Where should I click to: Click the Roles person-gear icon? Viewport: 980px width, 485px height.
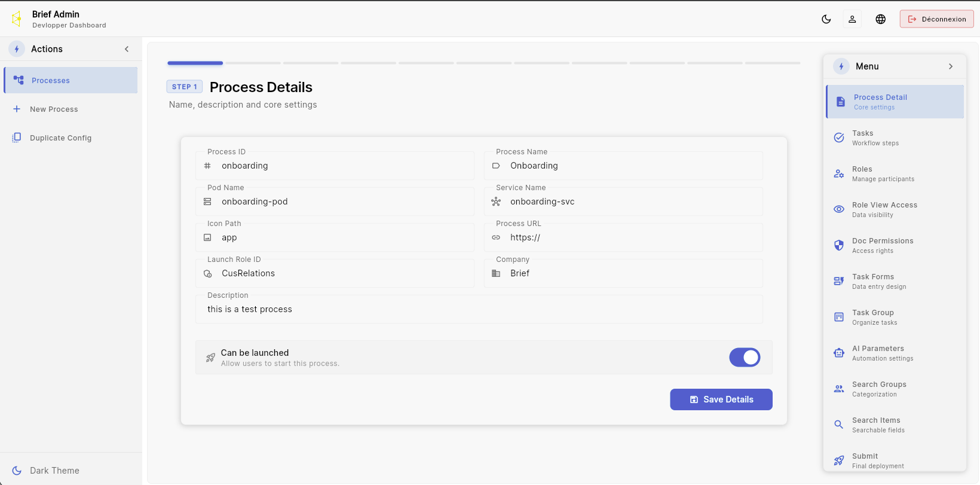(x=839, y=173)
